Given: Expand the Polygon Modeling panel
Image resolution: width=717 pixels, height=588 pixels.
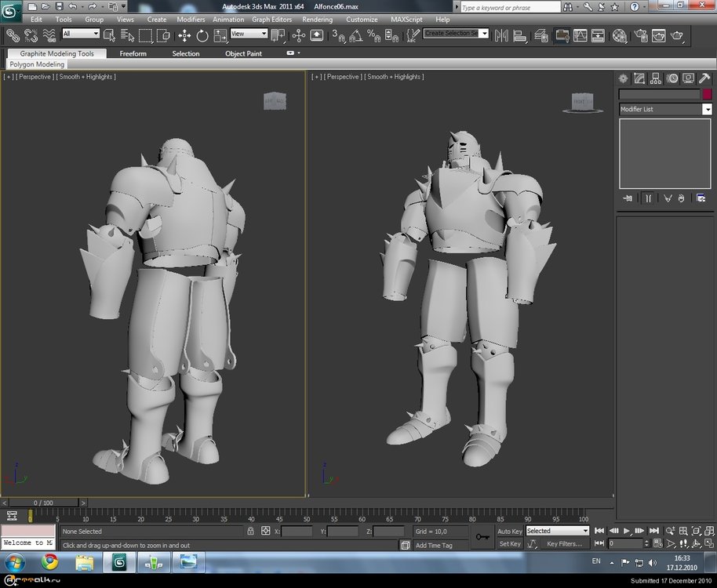Looking at the screenshot, I should click(37, 64).
